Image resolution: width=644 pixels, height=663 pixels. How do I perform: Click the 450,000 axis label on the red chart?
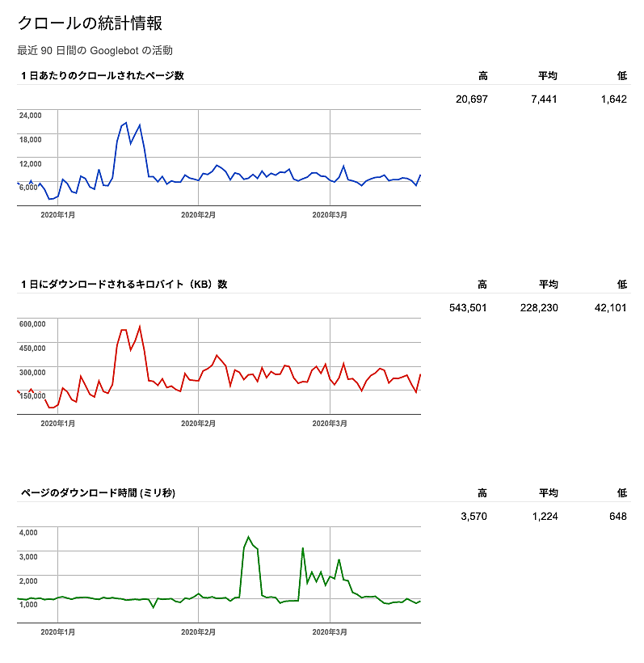(32, 348)
